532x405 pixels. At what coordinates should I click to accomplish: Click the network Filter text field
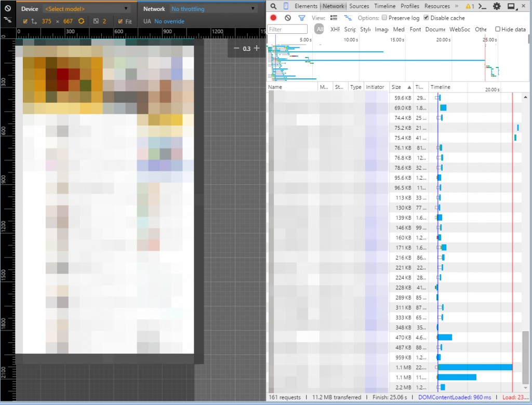[x=289, y=30]
